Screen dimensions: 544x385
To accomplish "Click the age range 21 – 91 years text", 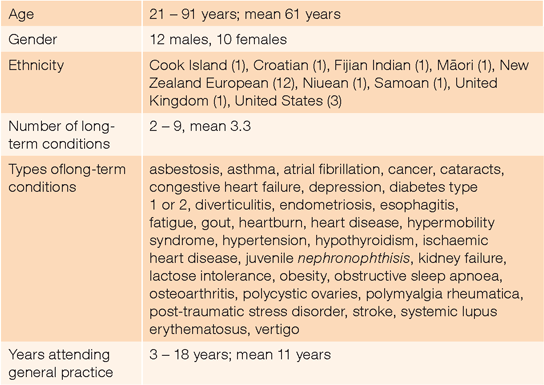I will [194, 14].
